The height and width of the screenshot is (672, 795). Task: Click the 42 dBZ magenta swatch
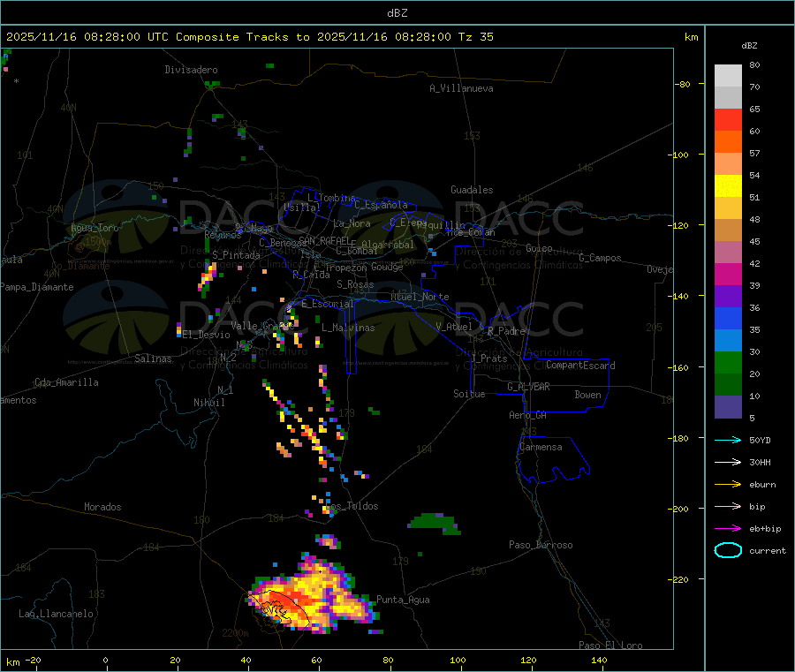[728, 274]
